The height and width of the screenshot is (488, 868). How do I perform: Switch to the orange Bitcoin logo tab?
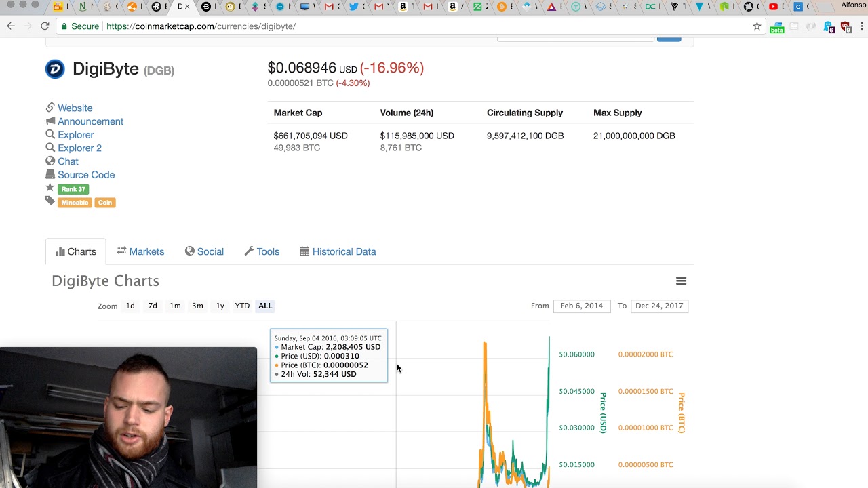click(502, 7)
